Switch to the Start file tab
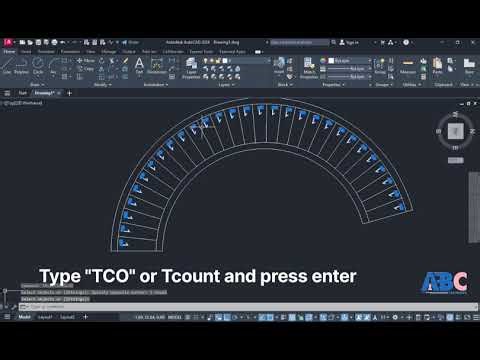The image size is (480, 360). point(22,93)
